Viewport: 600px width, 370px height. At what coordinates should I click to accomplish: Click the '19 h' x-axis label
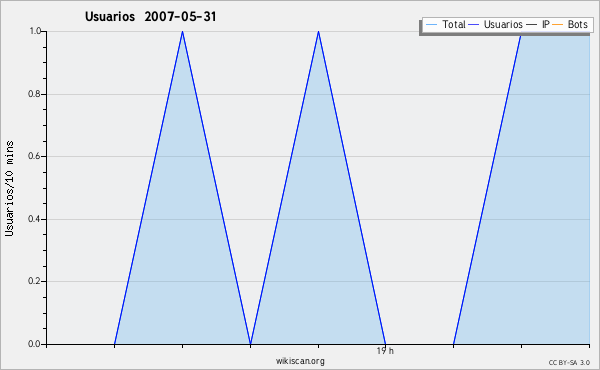pyautogui.click(x=385, y=351)
